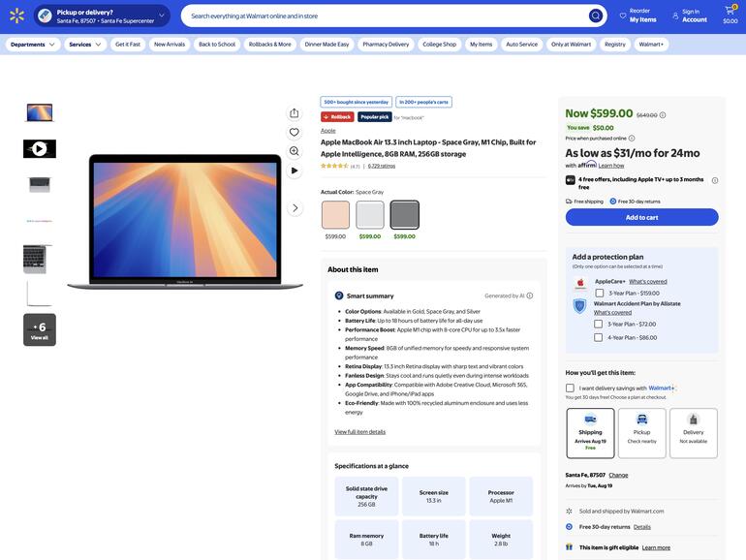Screen dimensions: 746x560
Task: Click info icon next to Generated by AI
Action: [530, 296]
